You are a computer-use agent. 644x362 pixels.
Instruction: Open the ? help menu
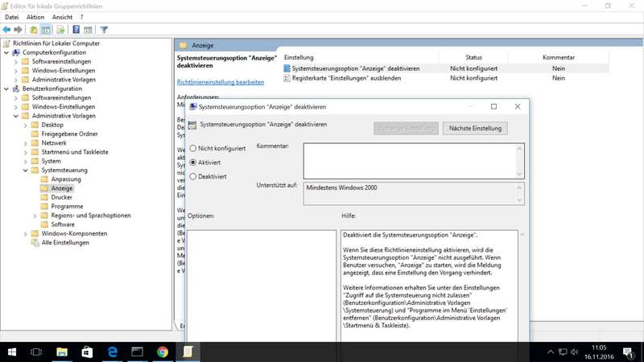pos(82,17)
